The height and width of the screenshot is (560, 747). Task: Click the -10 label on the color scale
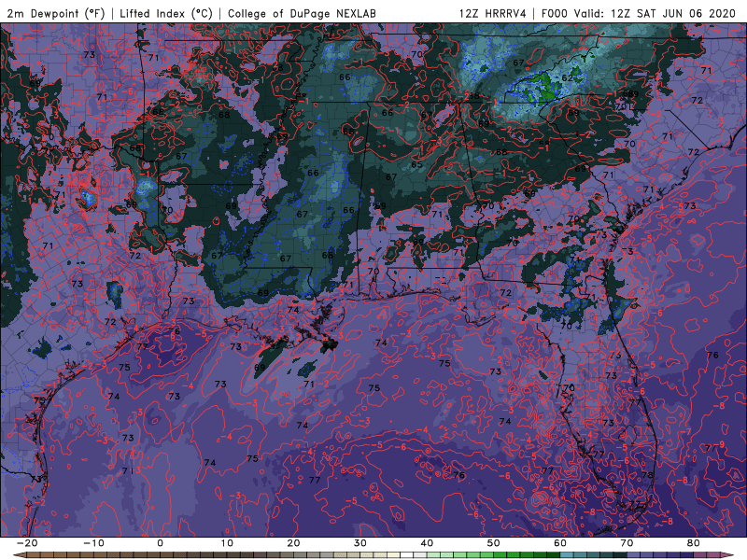pyautogui.click(x=93, y=543)
